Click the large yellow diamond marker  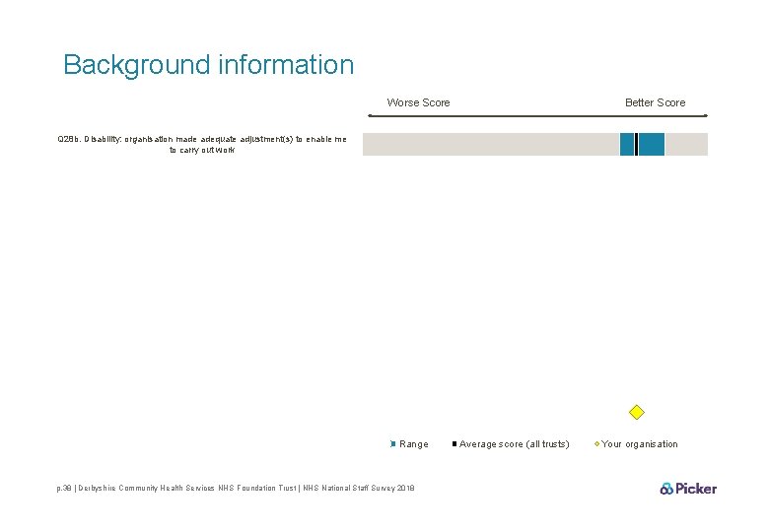coord(636,413)
